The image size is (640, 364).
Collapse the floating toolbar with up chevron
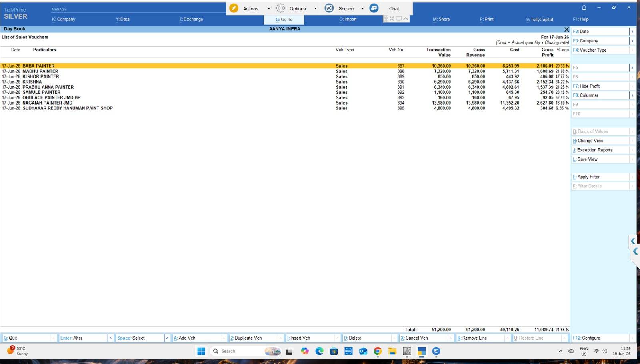click(x=406, y=19)
